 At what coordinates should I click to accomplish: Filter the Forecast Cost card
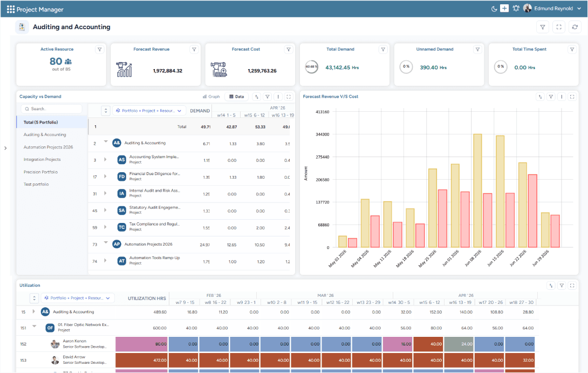click(289, 49)
